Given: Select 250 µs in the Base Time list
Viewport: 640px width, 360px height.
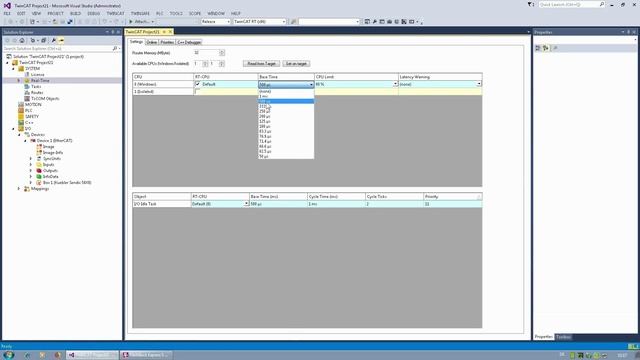Looking at the screenshot, I should click(286, 111).
